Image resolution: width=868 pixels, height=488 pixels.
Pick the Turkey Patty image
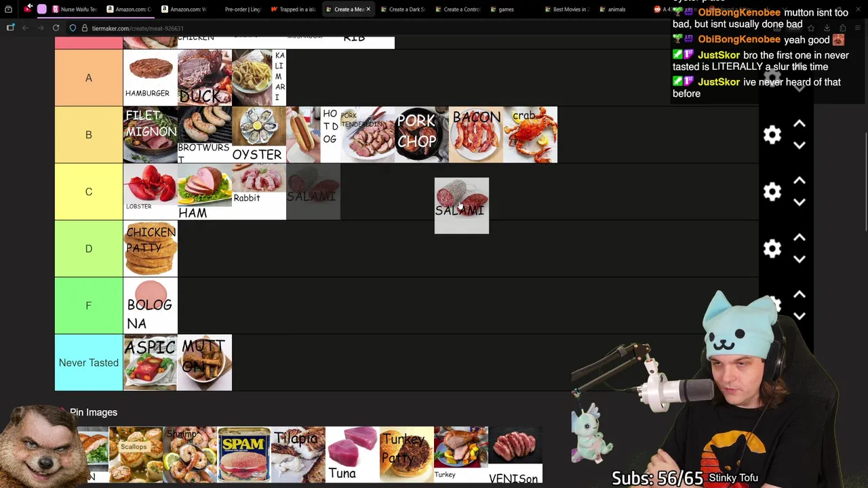click(x=407, y=454)
